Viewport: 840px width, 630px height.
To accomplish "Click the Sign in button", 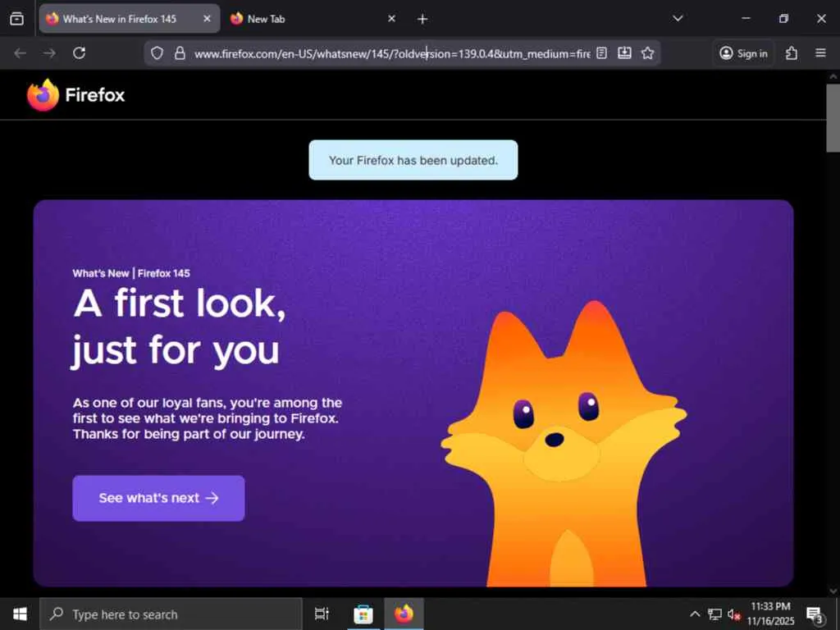I will click(x=743, y=53).
